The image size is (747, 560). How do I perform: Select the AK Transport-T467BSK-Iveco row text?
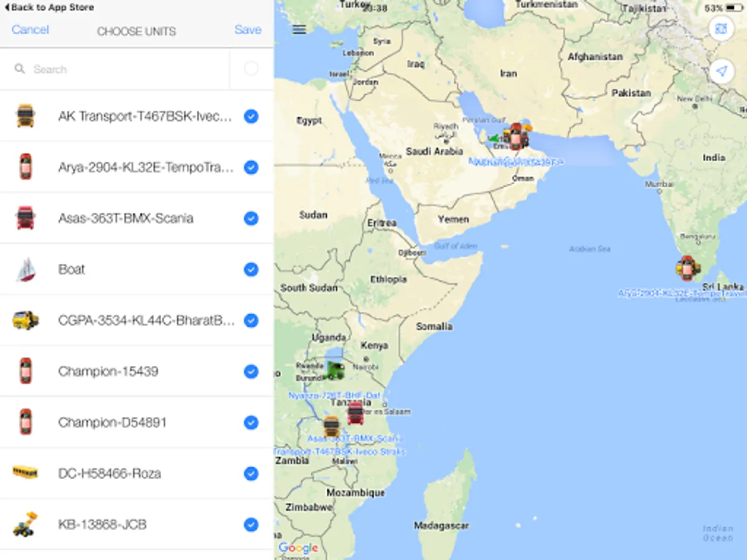tap(146, 116)
